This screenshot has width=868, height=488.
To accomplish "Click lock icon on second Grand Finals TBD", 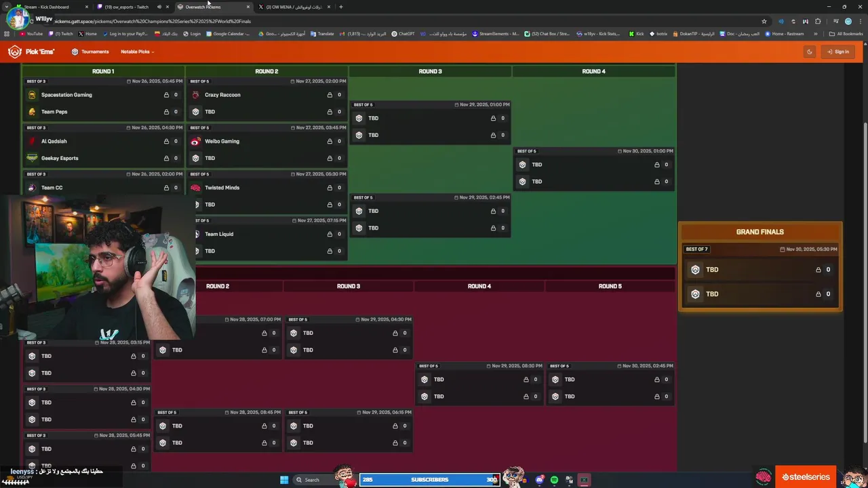I will [x=818, y=294].
